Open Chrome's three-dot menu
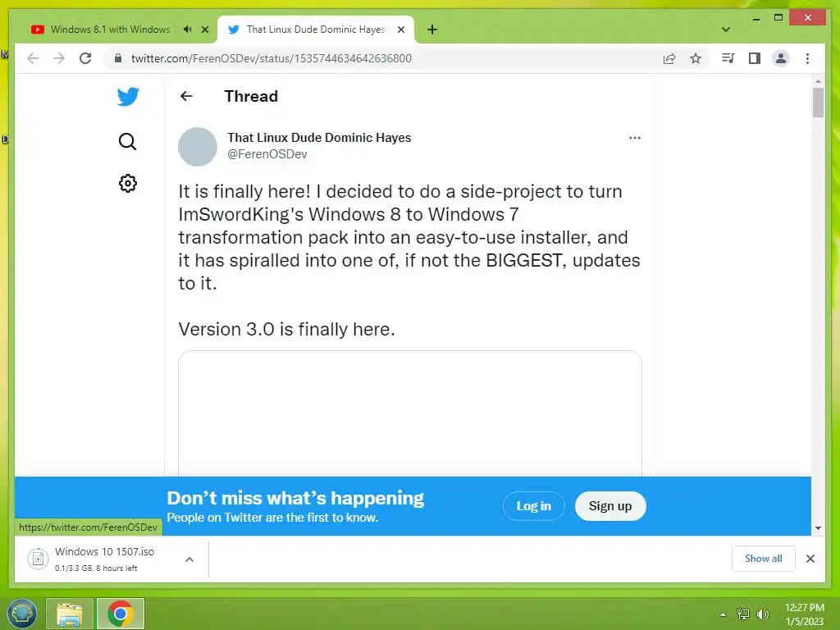840x630 pixels. pos(807,58)
